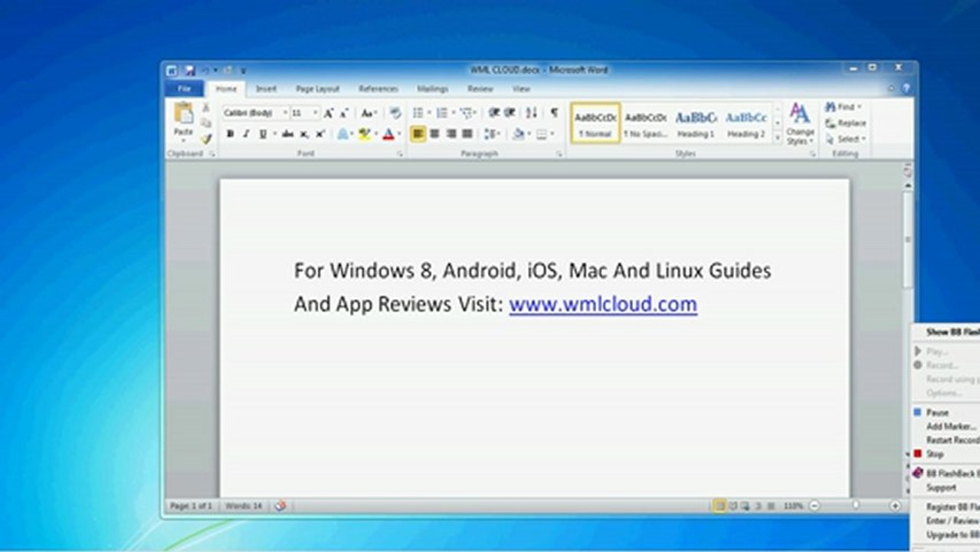The width and height of the screenshot is (980, 552).
Task: Click the Sort A-Z icon
Action: click(x=532, y=113)
